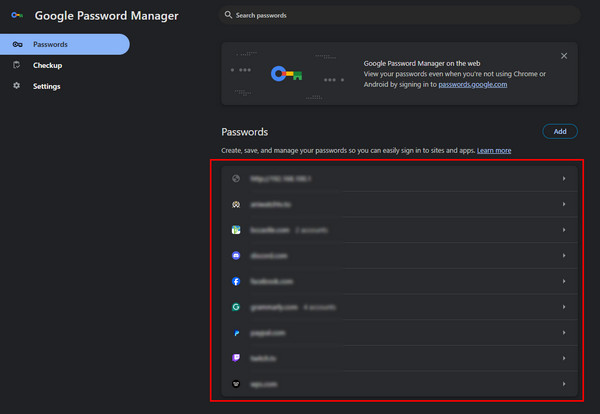Open the Checkup page in sidebar
Screen dimensions: 600x414
point(47,65)
